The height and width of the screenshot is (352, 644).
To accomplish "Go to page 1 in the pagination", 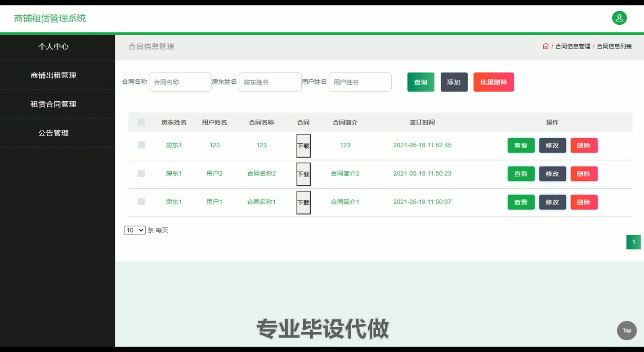I will pyautogui.click(x=634, y=242).
